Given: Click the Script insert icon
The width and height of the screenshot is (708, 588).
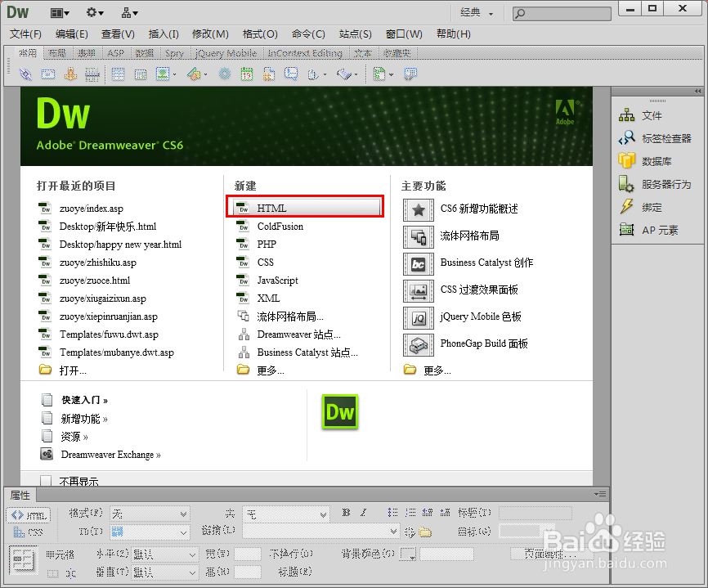Looking at the screenshot, I should pos(344,74).
